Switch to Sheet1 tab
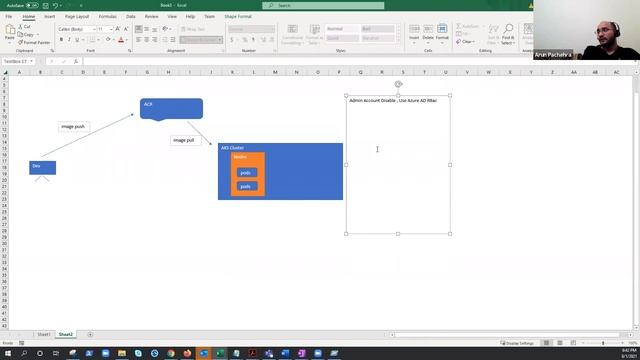 (x=44, y=334)
